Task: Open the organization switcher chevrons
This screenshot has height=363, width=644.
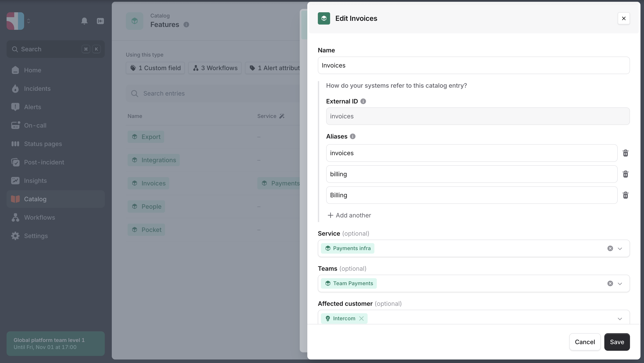Action: coord(28,21)
